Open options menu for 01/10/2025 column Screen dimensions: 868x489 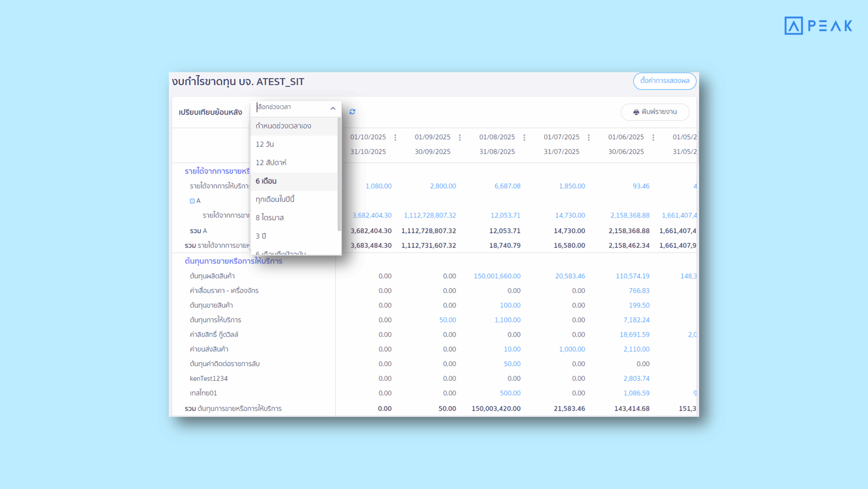pos(395,137)
